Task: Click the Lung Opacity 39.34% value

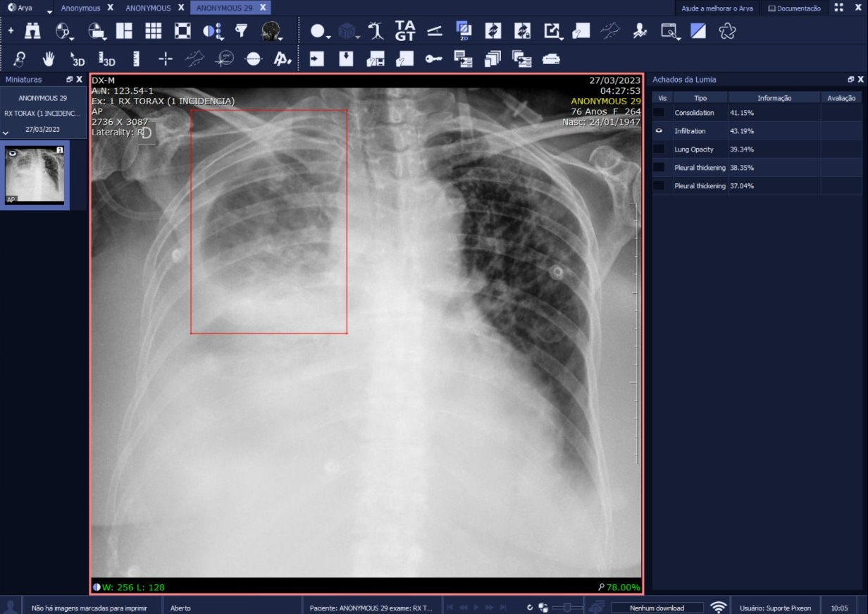Action: pos(741,149)
